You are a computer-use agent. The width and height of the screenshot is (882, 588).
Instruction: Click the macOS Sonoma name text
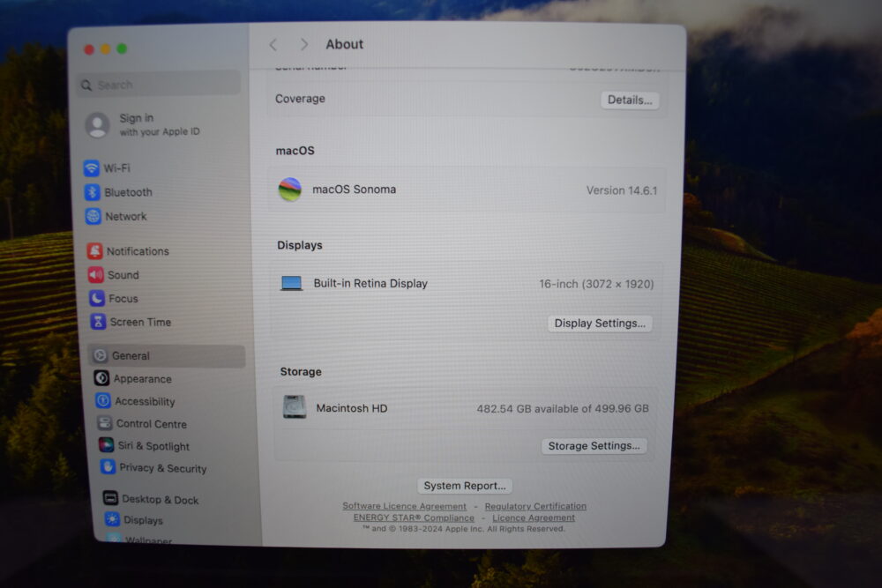(355, 190)
